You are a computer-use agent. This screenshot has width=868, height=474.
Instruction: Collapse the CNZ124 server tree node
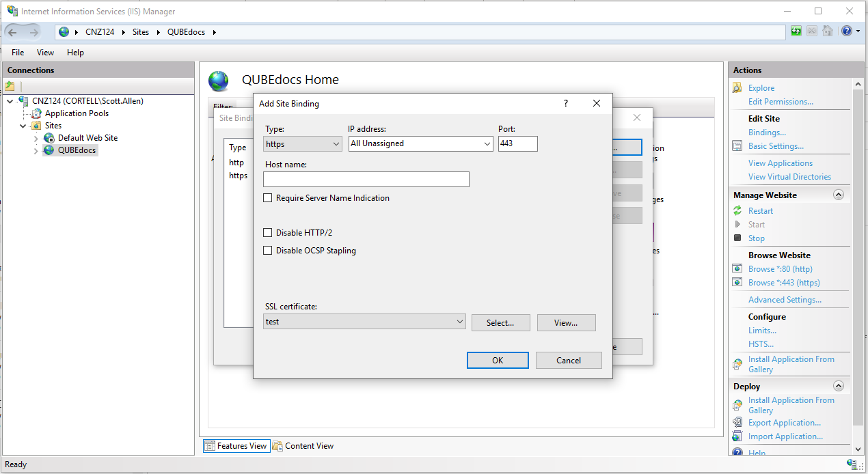click(10, 101)
